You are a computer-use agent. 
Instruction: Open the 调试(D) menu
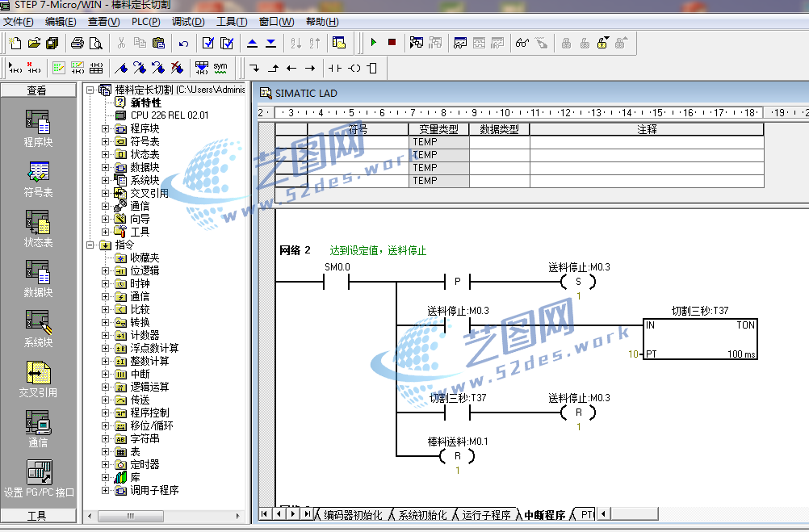[x=188, y=22]
